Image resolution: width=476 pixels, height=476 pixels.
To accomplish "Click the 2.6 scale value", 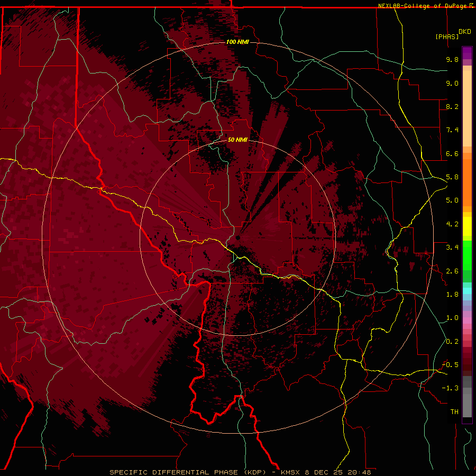I will [x=452, y=271].
